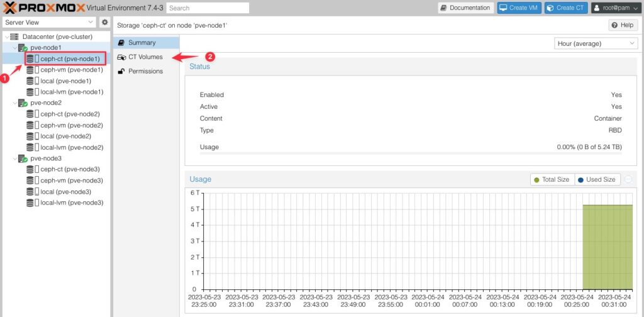Click the green Total Size chart area
The height and width of the screenshot is (317, 644).
(x=608, y=247)
